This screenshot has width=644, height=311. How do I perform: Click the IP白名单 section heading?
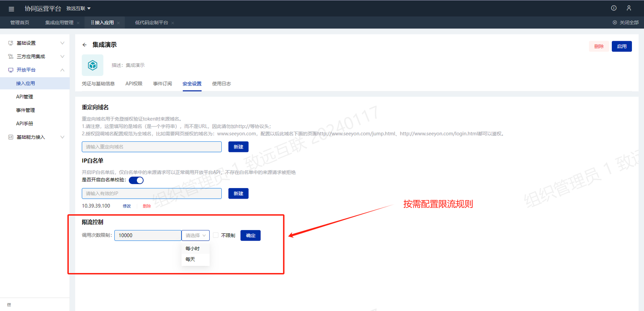click(93, 161)
